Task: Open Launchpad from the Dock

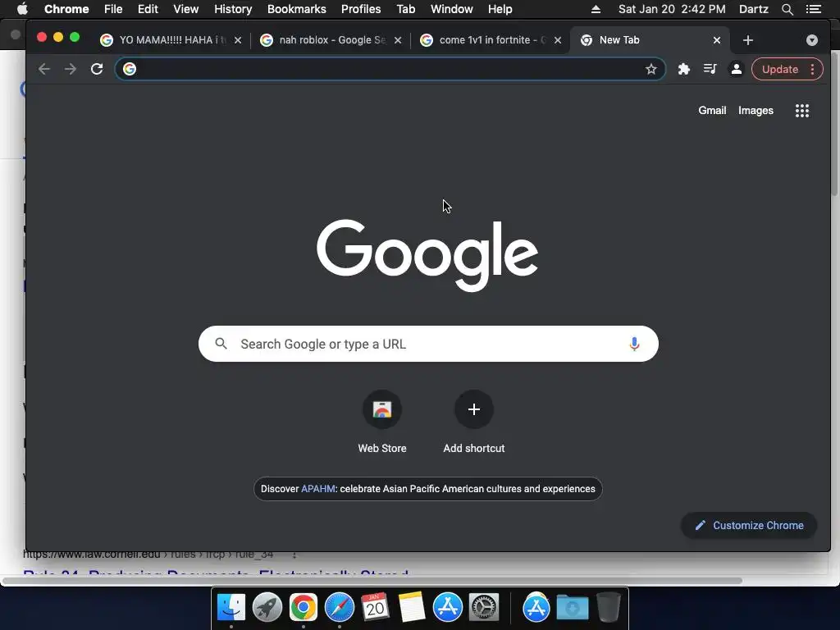Action: pyautogui.click(x=267, y=608)
